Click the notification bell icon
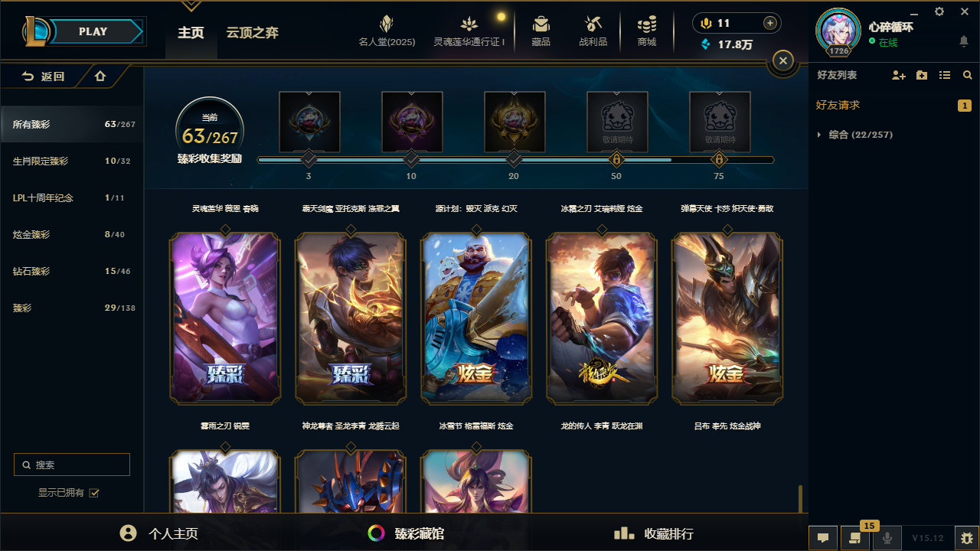Viewport: 980px width, 551px height. 964,41
